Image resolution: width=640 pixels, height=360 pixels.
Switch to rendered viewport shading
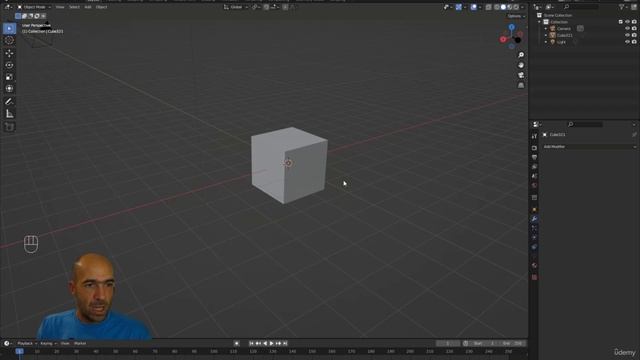(516, 7)
